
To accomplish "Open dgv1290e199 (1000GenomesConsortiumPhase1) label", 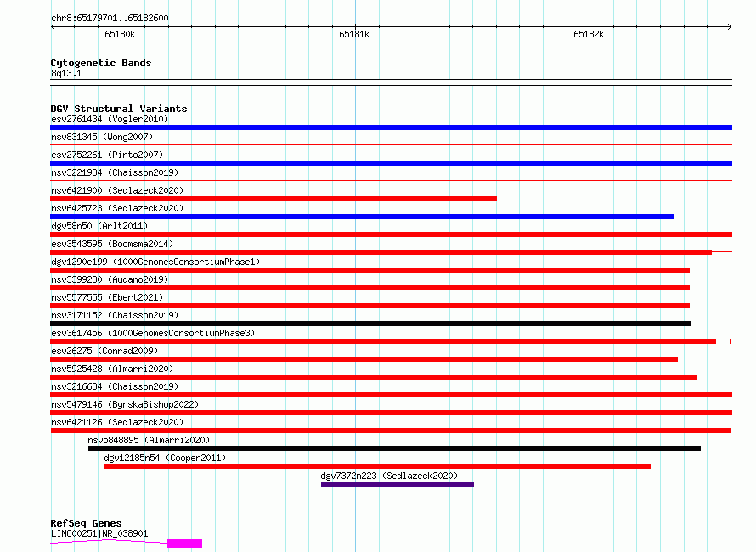I will [155, 262].
